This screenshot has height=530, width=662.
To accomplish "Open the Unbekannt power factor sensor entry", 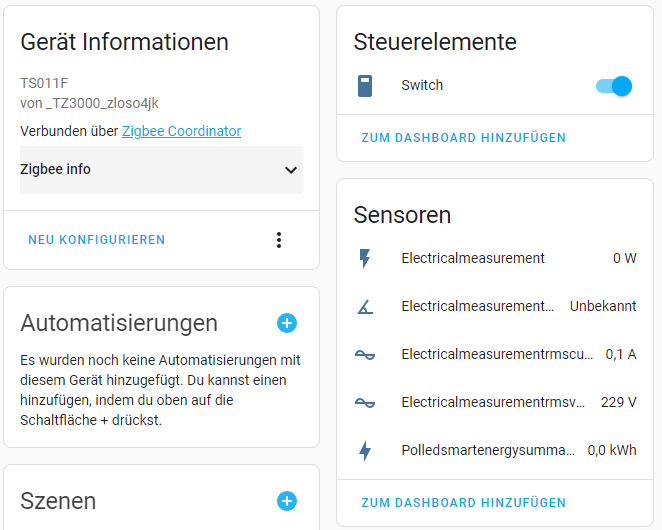I will tap(495, 307).
